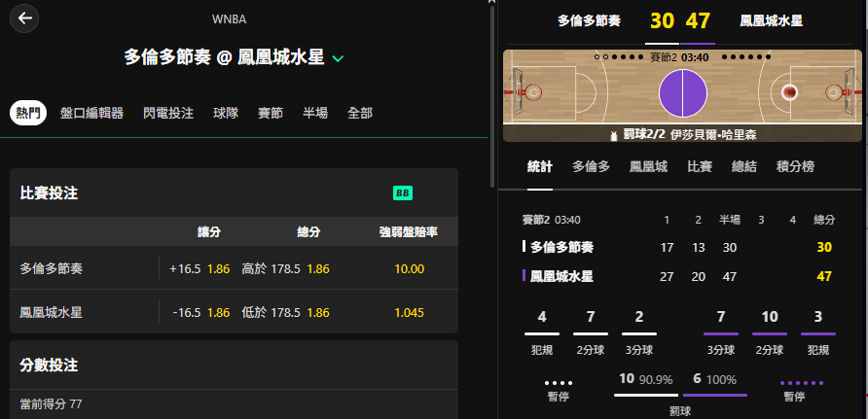The image size is (868, 419).
Task: Click the back arrow button
Action: tap(24, 18)
